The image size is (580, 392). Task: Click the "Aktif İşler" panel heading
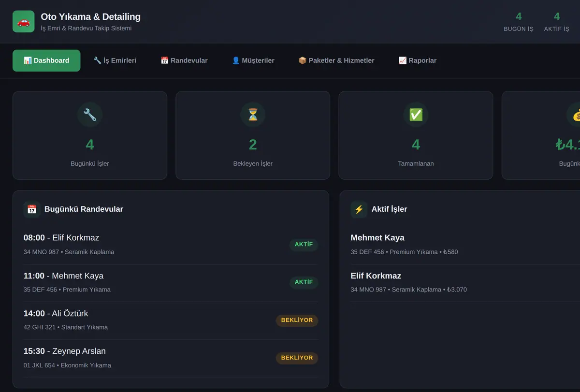(x=390, y=209)
